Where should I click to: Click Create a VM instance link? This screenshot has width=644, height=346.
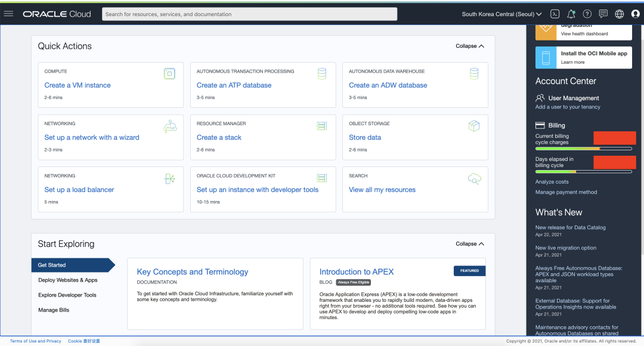[x=78, y=85]
